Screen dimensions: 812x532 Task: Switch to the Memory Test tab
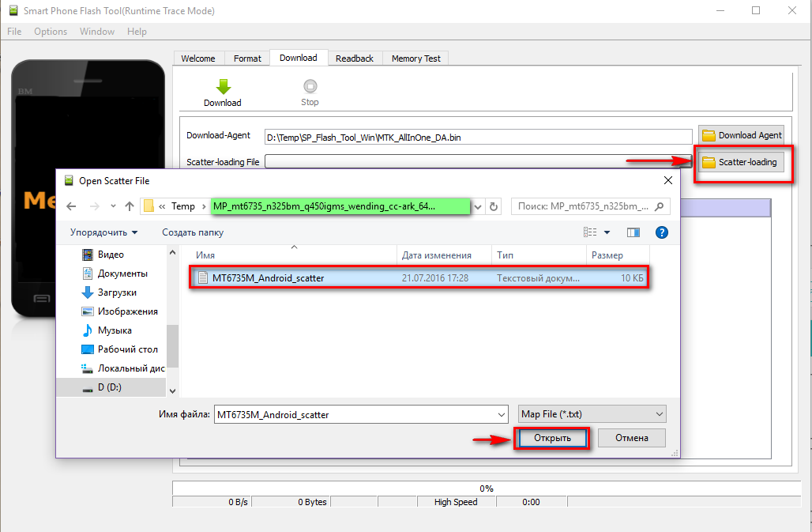pyautogui.click(x=415, y=58)
